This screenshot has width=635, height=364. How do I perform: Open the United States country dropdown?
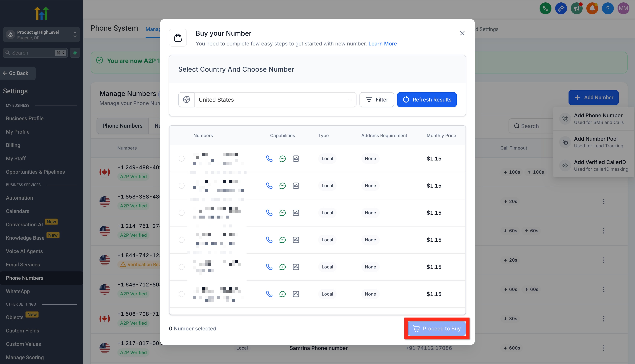click(x=275, y=100)
